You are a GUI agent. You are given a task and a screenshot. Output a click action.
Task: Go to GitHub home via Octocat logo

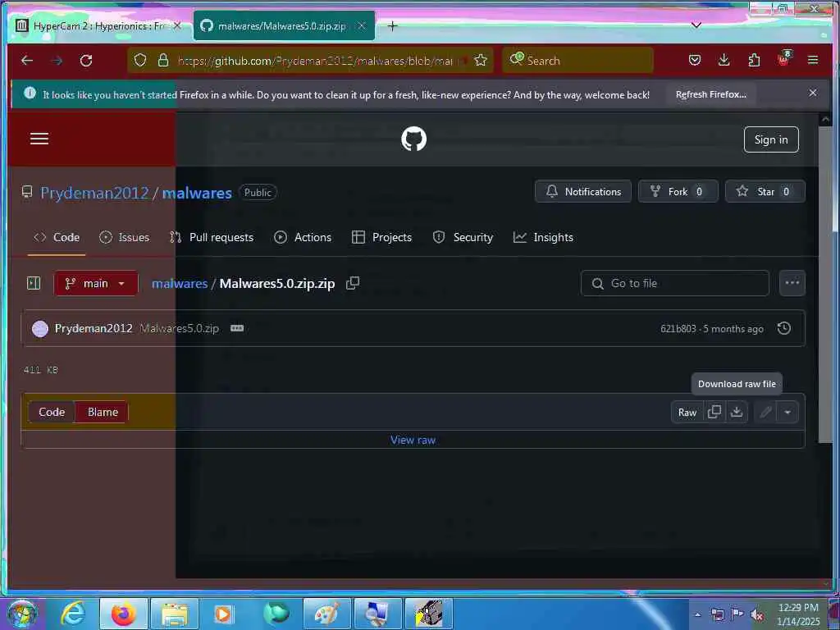[x=413, y=139]
